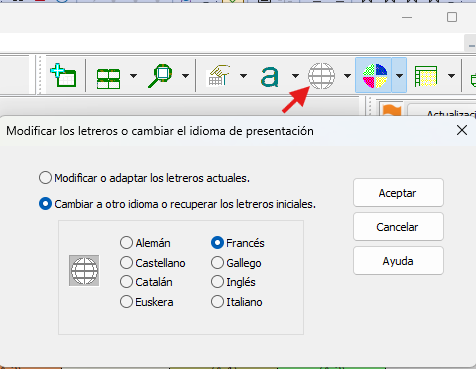
Task: Click the grey globe language icon in toolbar
Action: click(x=321, y=76)
